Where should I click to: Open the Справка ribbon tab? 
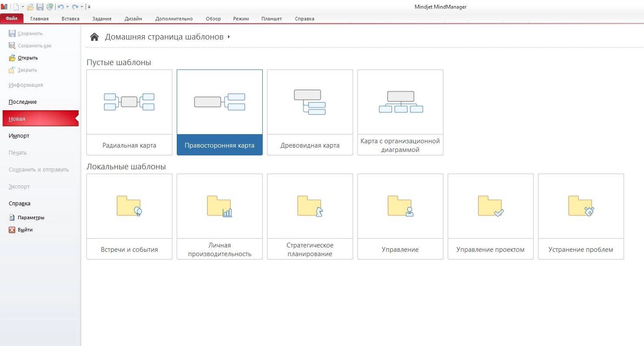point(304,19)
